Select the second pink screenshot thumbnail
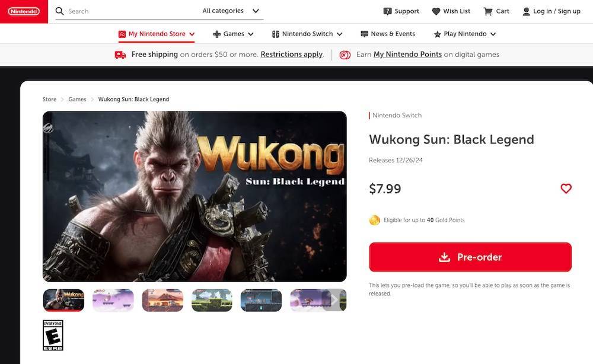 (113, 300)
